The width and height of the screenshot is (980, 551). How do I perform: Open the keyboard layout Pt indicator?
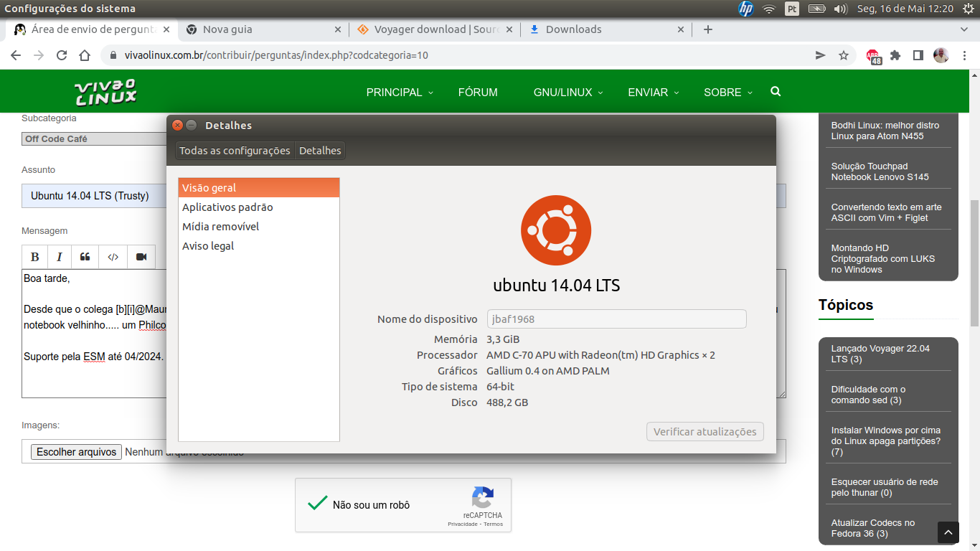(792, 9)
